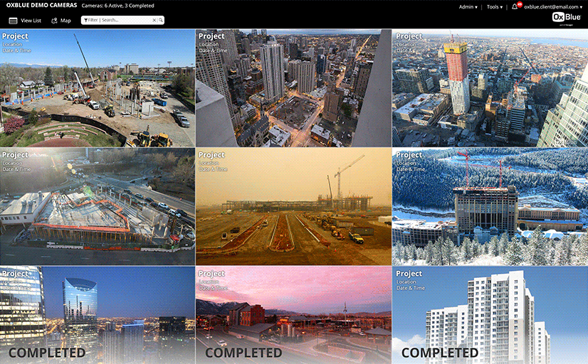The height and width of the screenshot is (364, 588).
Task: Select the camera showing the orange high-rise tower
Action: click(490, 88)
